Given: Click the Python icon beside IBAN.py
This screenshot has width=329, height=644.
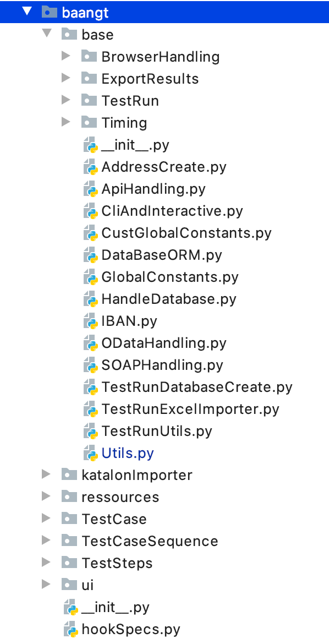Looking at the screenshot, I should (x=90, y=321).
